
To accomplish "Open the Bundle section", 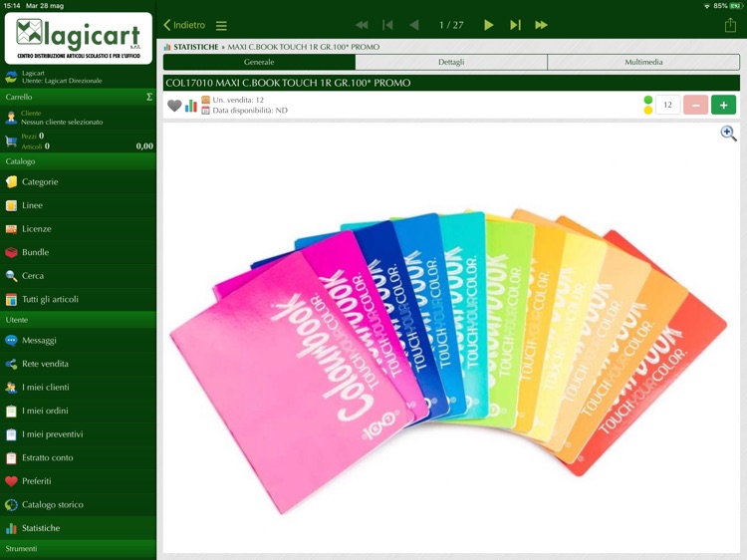I will pyautogui.click(x=78, y=252).
